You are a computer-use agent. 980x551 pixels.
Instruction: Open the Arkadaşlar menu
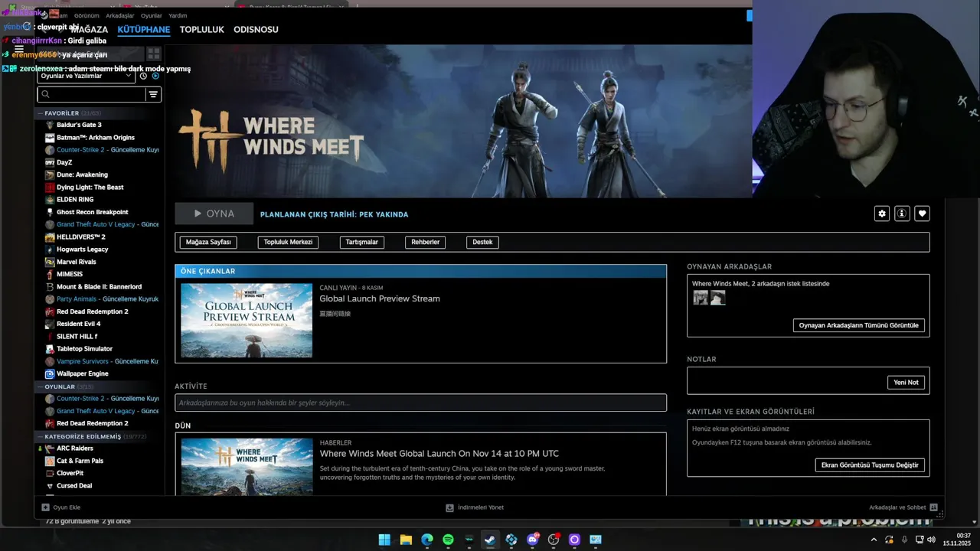click(x=120, y=15)
